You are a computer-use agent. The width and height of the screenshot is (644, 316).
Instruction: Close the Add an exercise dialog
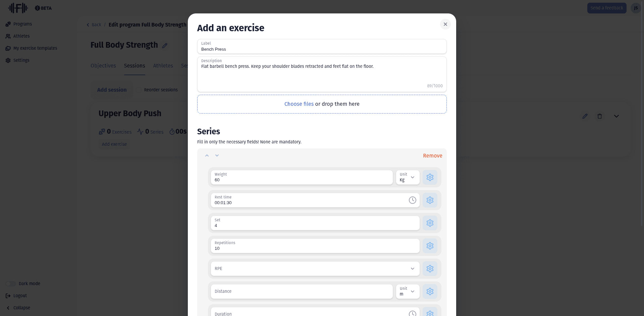(x=445, y=24)
